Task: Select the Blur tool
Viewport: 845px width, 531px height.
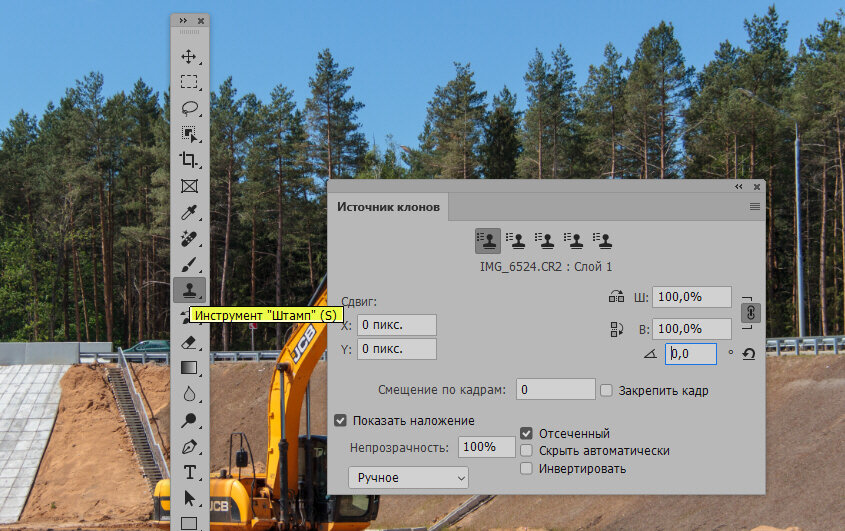Action: click(189, 394)
